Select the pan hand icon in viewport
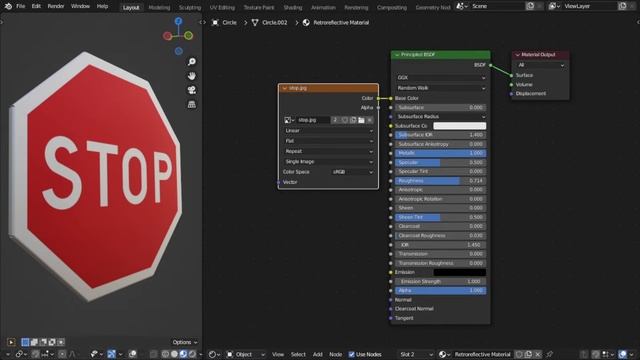The width and height of the screenshot is (640, 360). (x=191, y=76)
